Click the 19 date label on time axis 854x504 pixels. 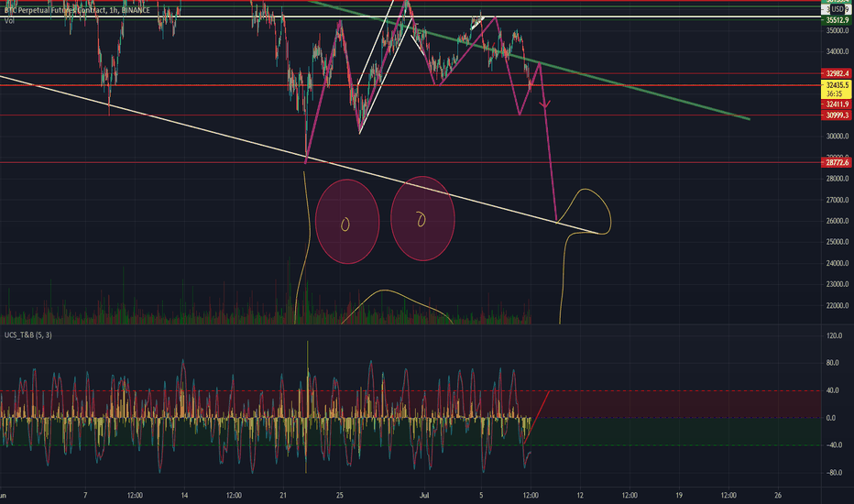pyautogui.click(x=679, y=495)
